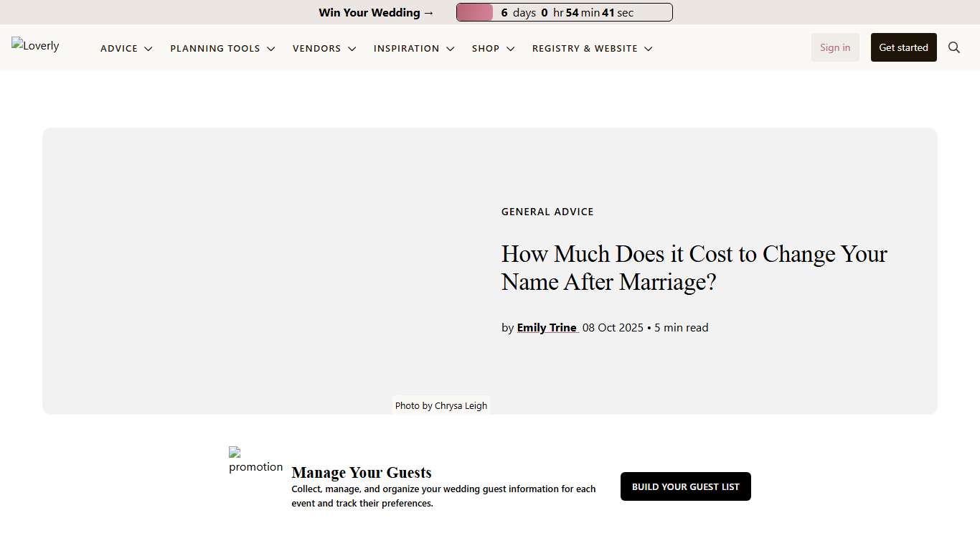Image resolution: width=980 pixels, height=551 pixels.
Task: Expand the PLANNING TOOLS dropdown menu
Action: click(271, 49)
